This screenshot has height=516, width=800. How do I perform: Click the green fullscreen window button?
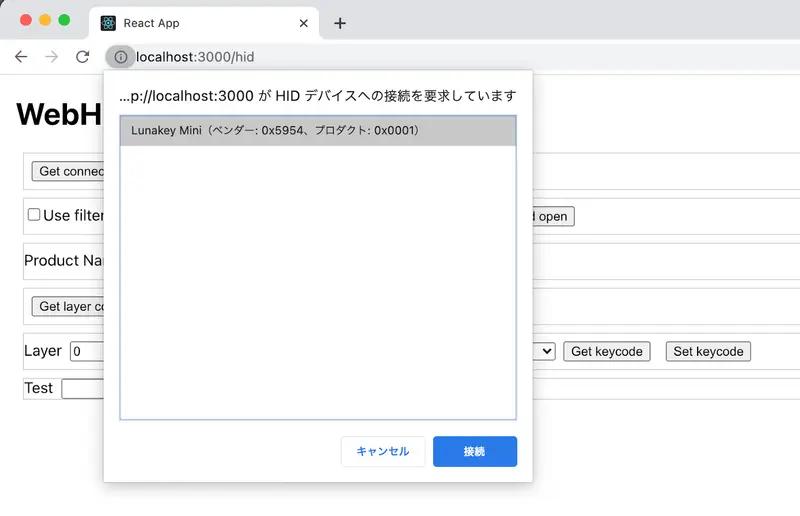(x=64, y=20)
